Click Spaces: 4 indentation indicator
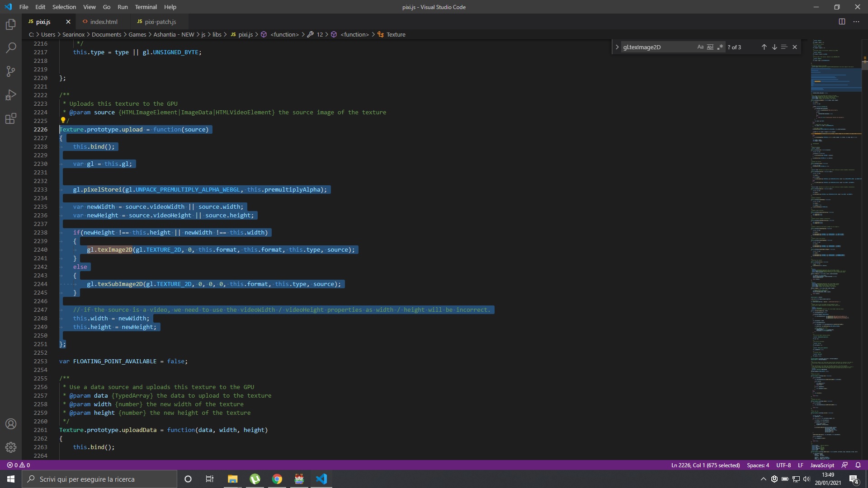 [758, 465]
